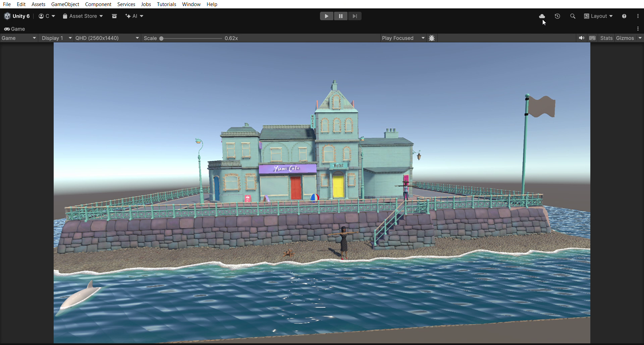The image size is (644, 345).
Task: Open the GameObject menu
Action: tap(65, 4)
